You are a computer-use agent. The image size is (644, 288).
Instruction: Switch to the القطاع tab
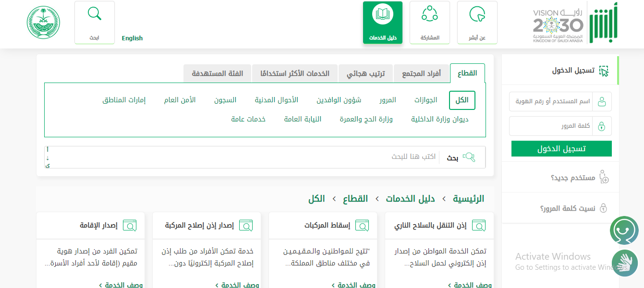(467, 73)
